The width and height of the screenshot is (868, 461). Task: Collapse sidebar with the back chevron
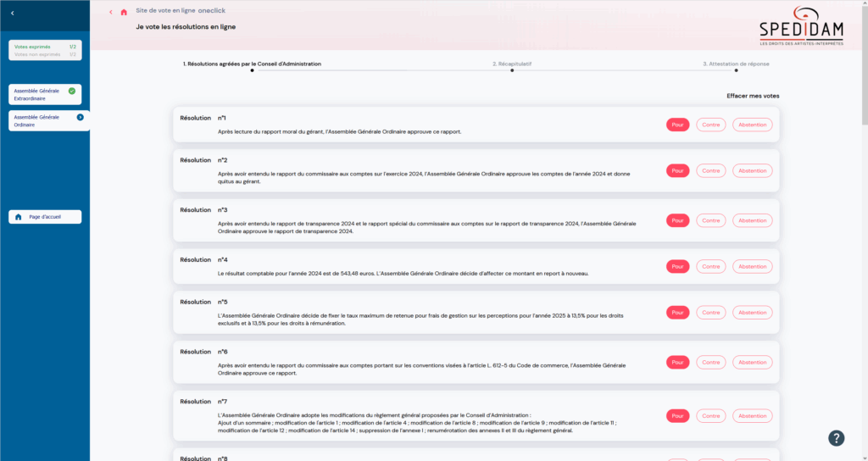12,14
